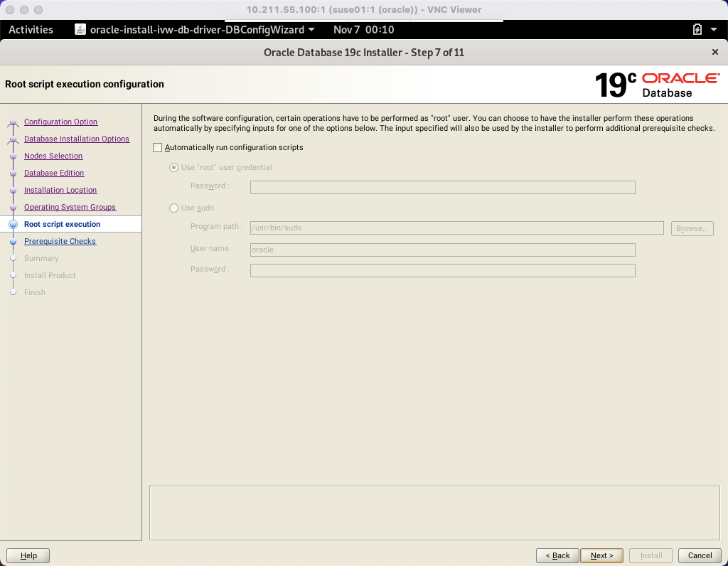Click the Java app icon in top bar
This screenshot has height=566, width=728.
80,30
